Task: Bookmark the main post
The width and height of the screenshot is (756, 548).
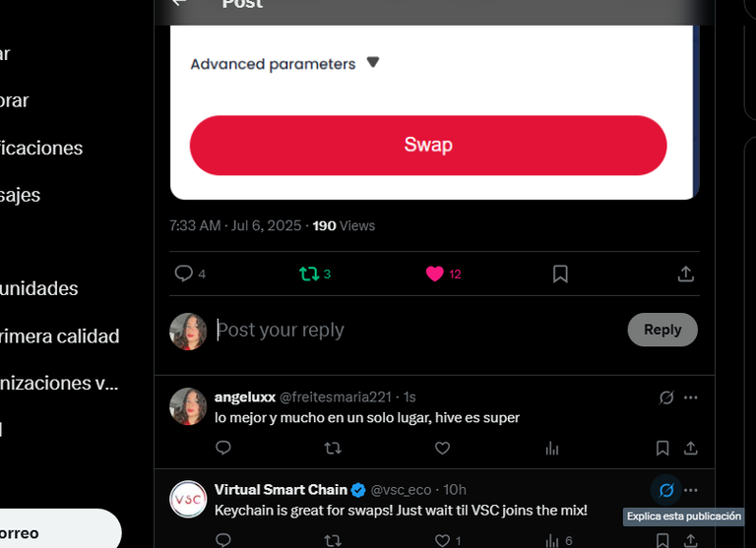Action: pyautogui.click(x=560, y=274)
